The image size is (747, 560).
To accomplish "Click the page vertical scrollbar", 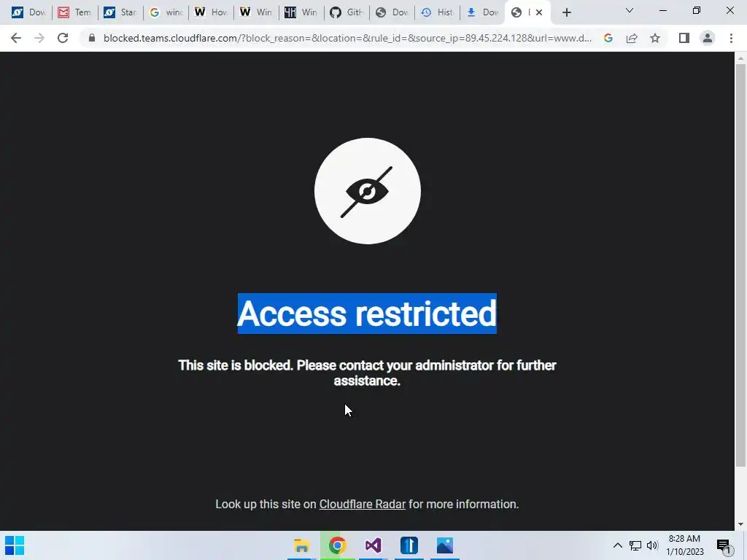I will (x=740, y=265).
